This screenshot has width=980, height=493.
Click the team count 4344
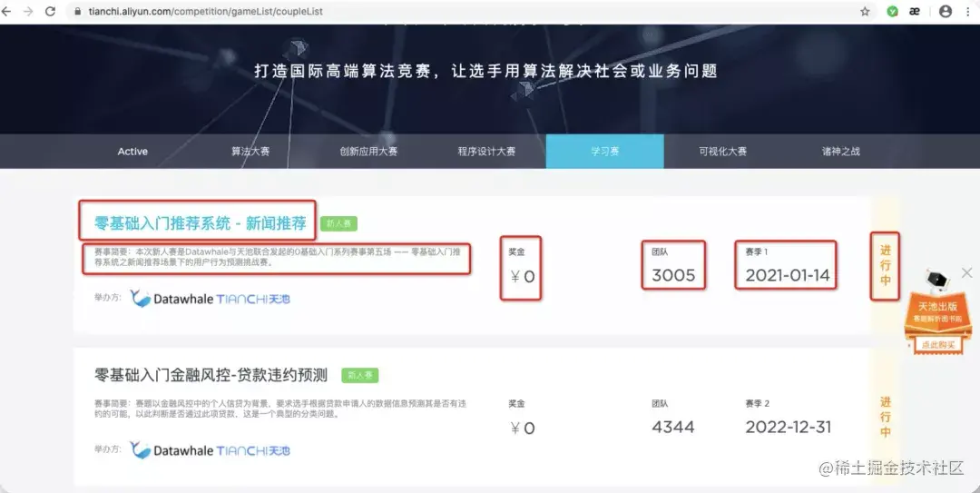click(x=673, y=428)
